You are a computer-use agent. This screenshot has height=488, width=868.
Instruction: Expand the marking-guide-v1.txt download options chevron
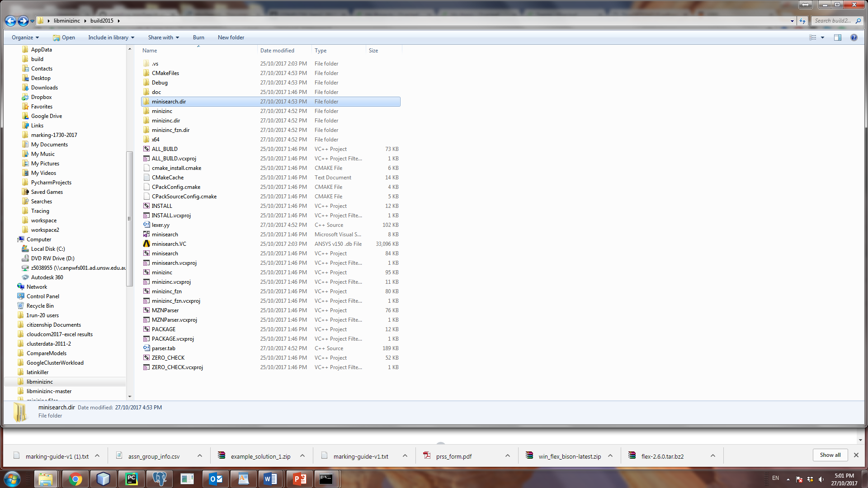[405, 456]
